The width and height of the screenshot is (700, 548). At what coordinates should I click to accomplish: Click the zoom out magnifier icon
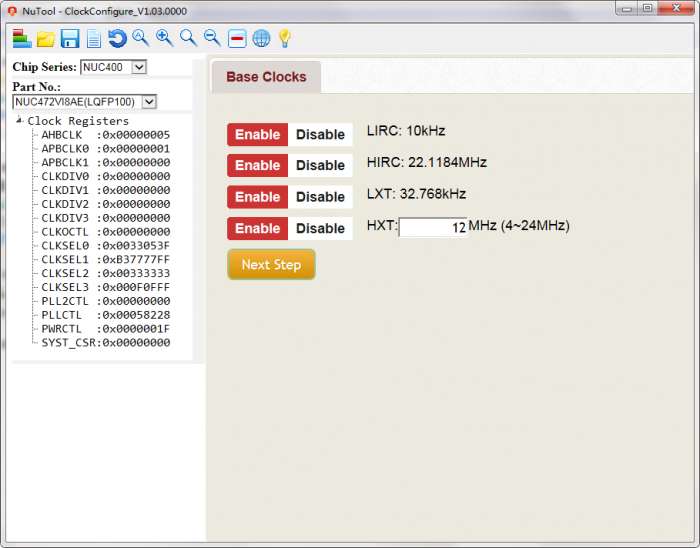tap(212, 38)
